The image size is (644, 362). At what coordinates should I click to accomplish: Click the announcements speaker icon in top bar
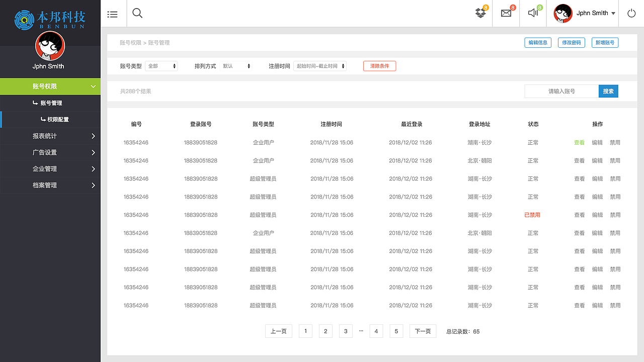point(532,14)
